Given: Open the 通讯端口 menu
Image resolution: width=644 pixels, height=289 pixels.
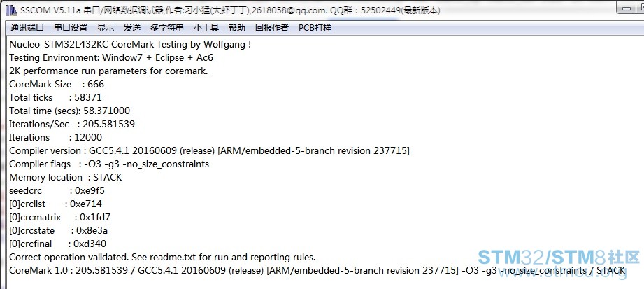Looking at the screenshot, I should (27, 28).
